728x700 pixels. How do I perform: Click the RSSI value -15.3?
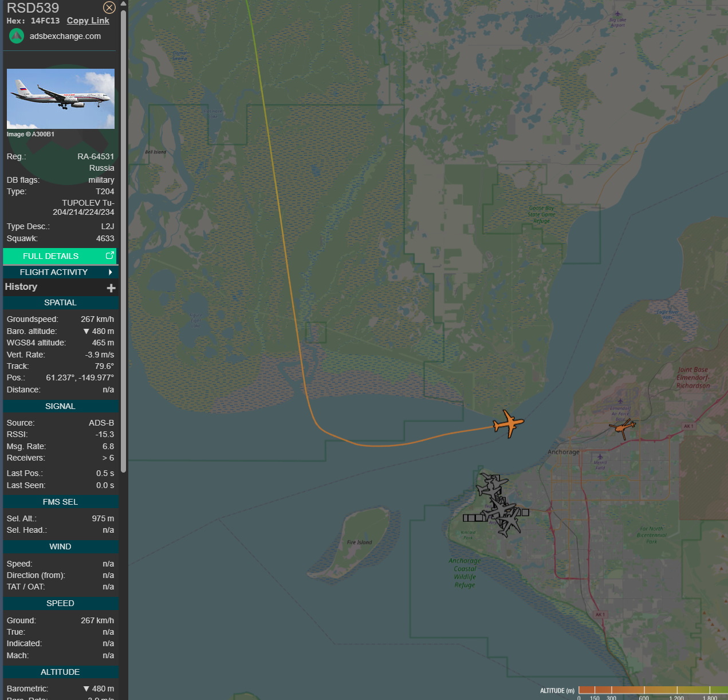[x=105, y=434]
